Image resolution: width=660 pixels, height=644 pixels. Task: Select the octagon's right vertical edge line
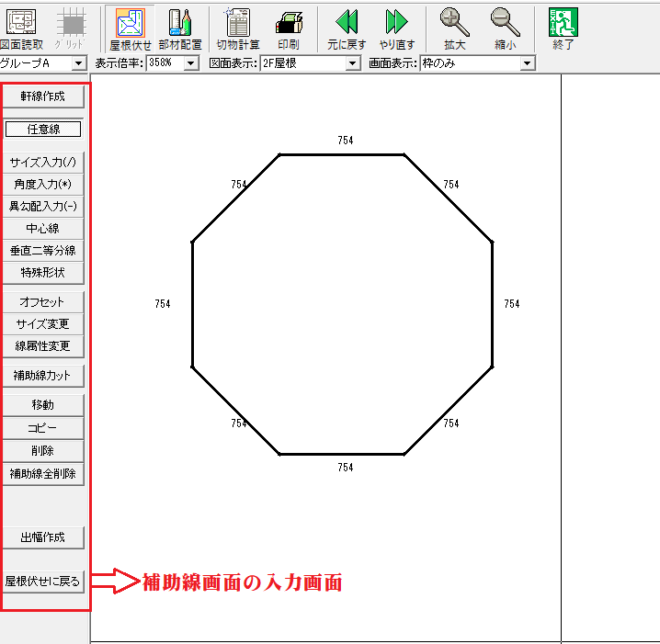(x=492, y=304)
